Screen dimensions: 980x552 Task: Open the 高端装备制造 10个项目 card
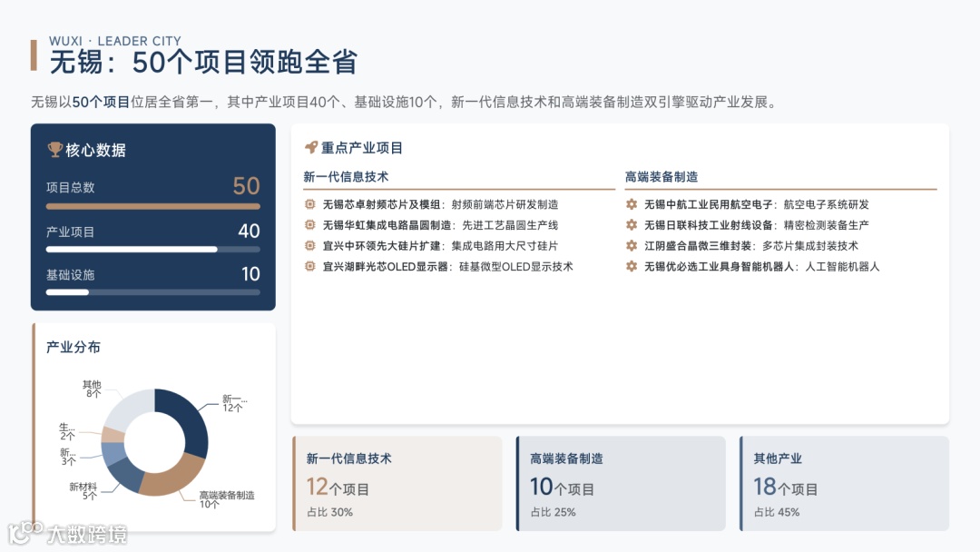[x=621, y=484]
